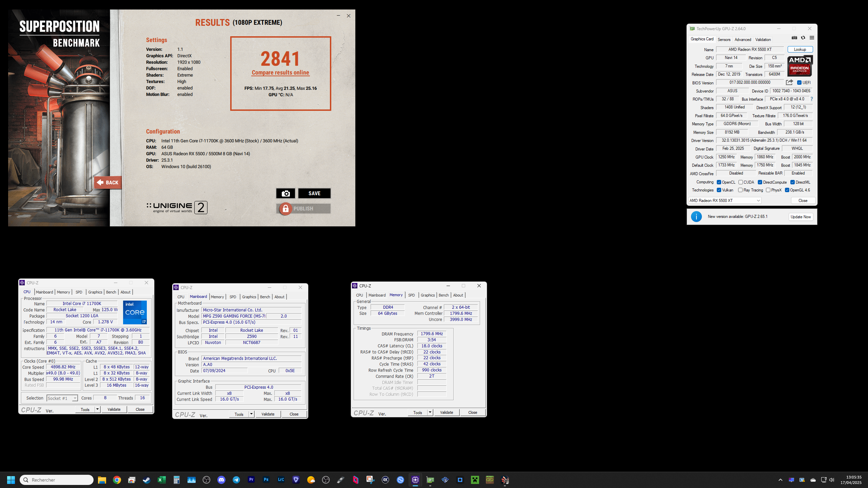The image size is (868, 488).
Task: Click Close button in GPU-Z window
Action: coord(803,201)
